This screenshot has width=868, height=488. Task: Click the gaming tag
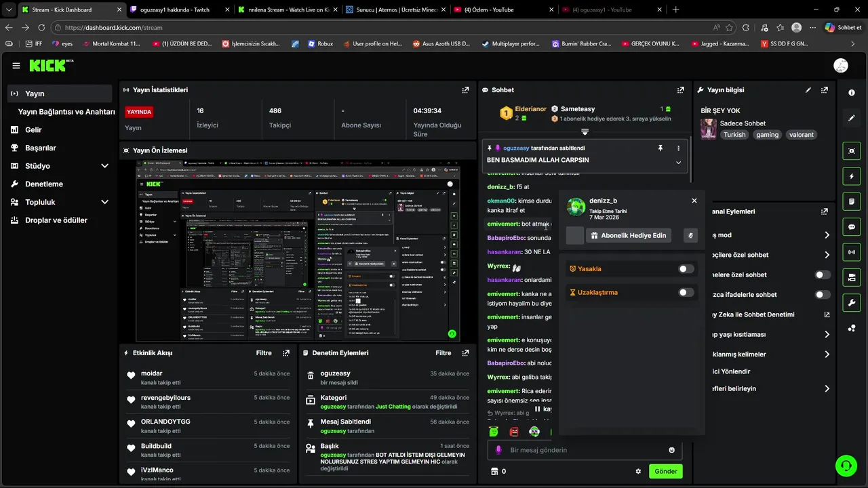click(768, 135)
